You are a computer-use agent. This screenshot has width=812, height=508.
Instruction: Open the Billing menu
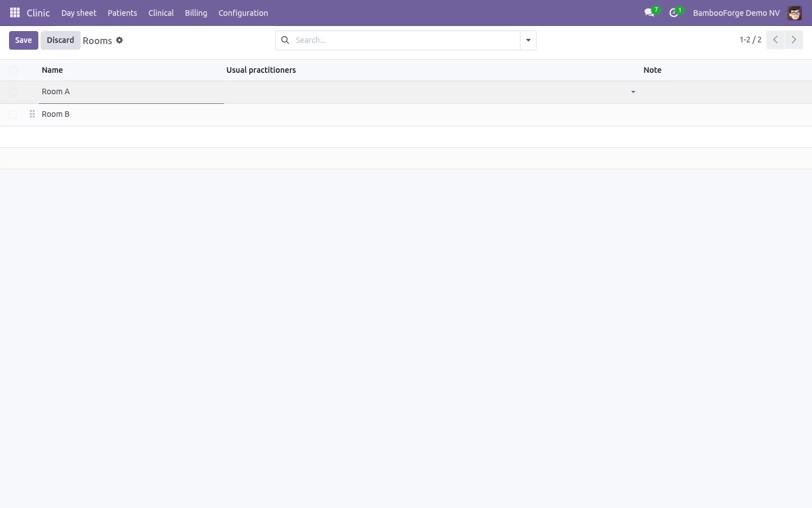(x=196, y=12)
